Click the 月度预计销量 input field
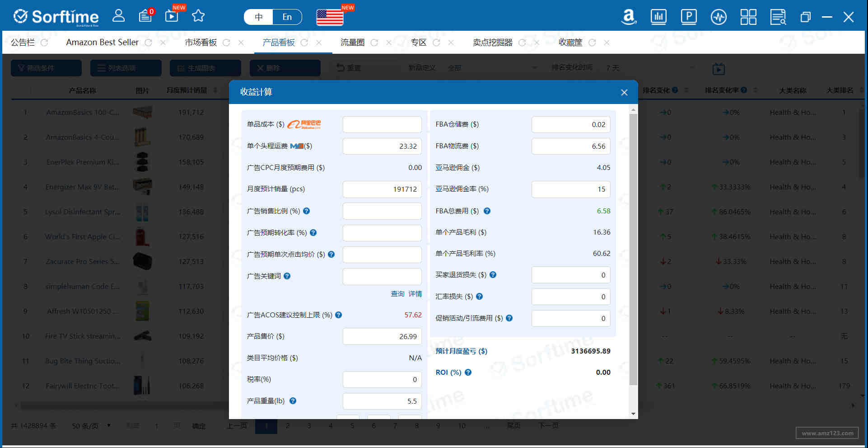 coord(382,189)
